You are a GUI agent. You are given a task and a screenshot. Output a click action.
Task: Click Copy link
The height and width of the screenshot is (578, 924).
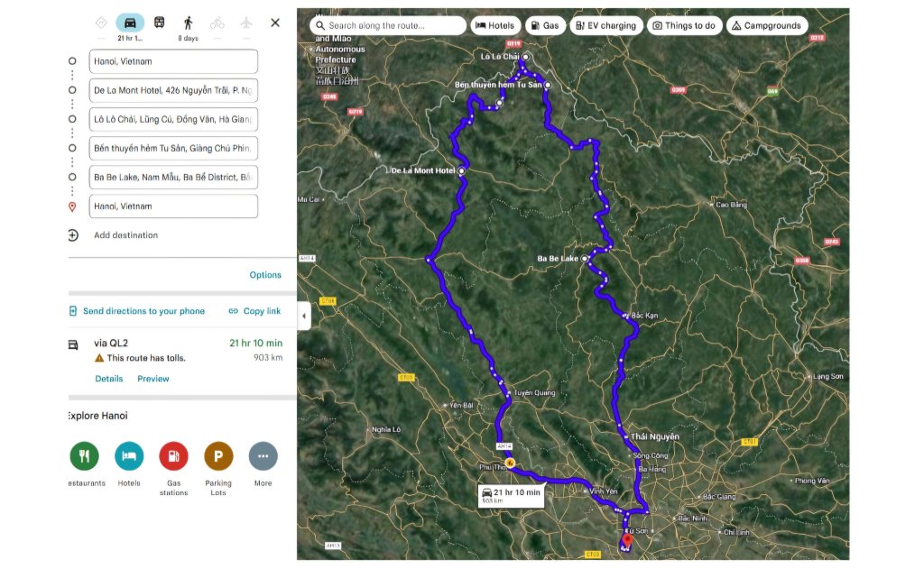point(254,311)
